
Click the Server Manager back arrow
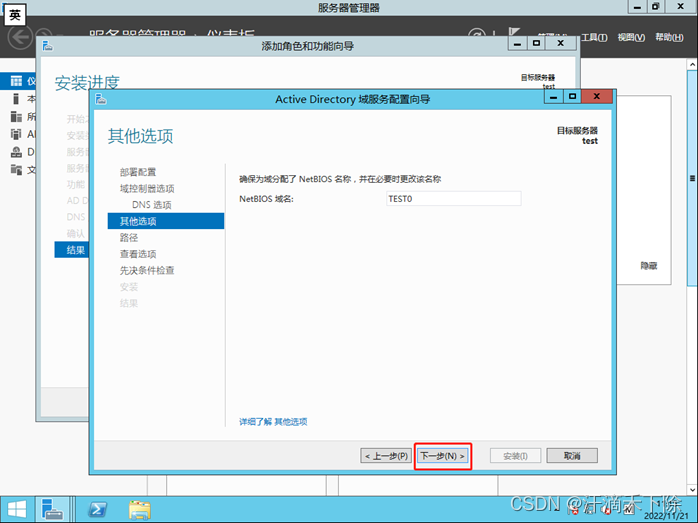pos(20,36)
